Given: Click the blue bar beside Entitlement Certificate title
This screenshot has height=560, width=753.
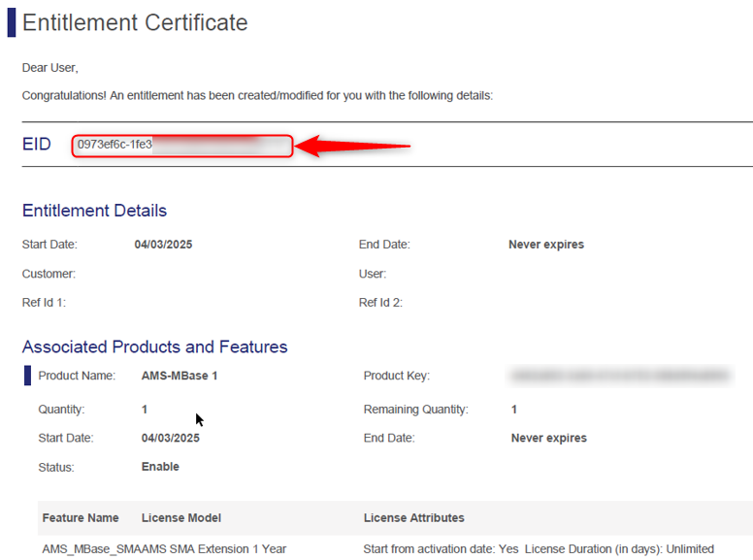Looking at the screenshot, I should tap(12, 22).
